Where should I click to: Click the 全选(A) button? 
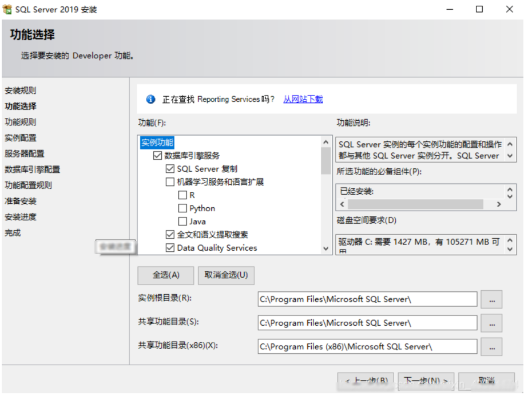[x=165, y=275]
